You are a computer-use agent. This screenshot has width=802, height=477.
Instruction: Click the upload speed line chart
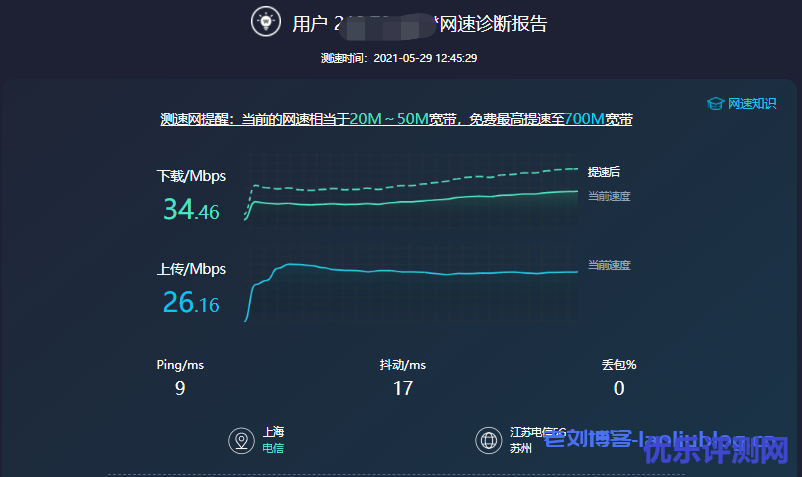411,284
